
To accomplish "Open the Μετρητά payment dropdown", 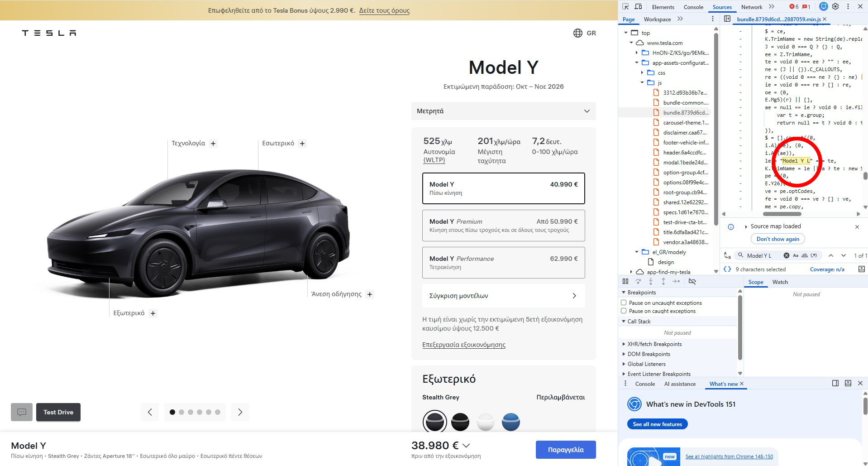I will pos(503,111).
